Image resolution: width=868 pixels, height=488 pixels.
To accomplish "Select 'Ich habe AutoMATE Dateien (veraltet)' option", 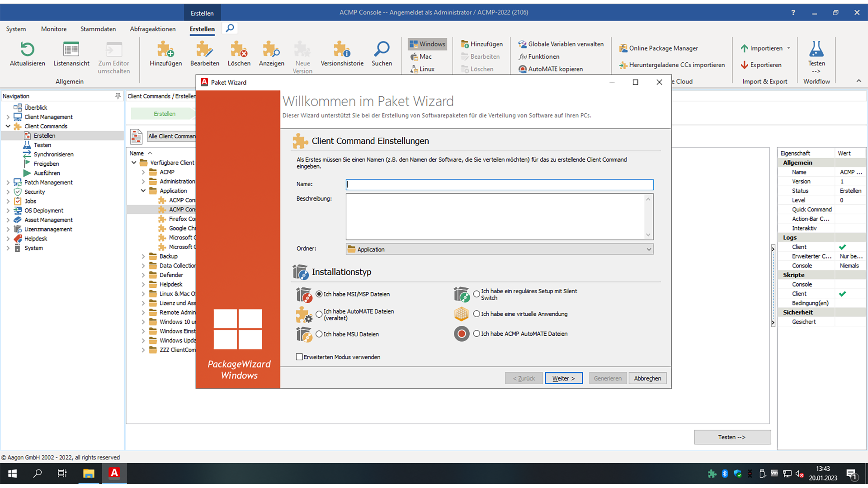I will click(x=319, y=314).
